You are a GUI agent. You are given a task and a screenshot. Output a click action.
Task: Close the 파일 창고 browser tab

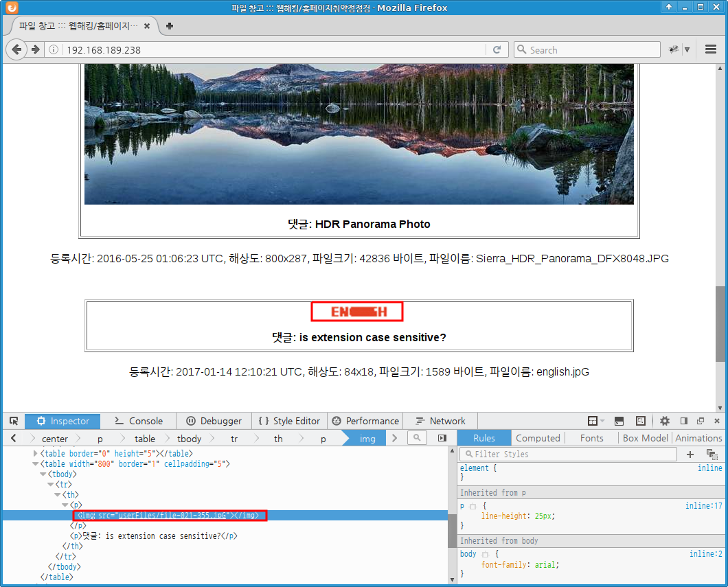click(x=147, y=26)
